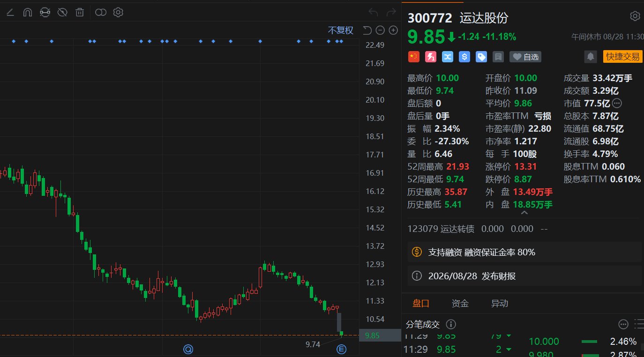Screen dimensions: 644x357
Task: Click the 跌停价 value 8.87
Action: pos(522,179)
